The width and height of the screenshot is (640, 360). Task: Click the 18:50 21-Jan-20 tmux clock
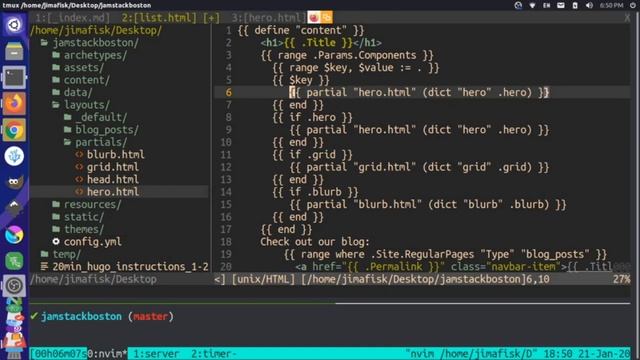coord(587,353)
